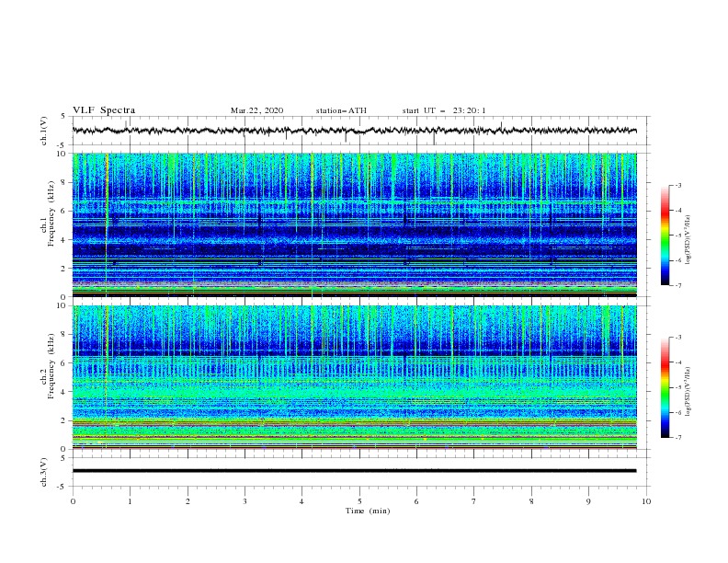Click the time axis tick label "10"
This screenshot has height=563, width=728.
pyautogui.click(x=646, y=501)
